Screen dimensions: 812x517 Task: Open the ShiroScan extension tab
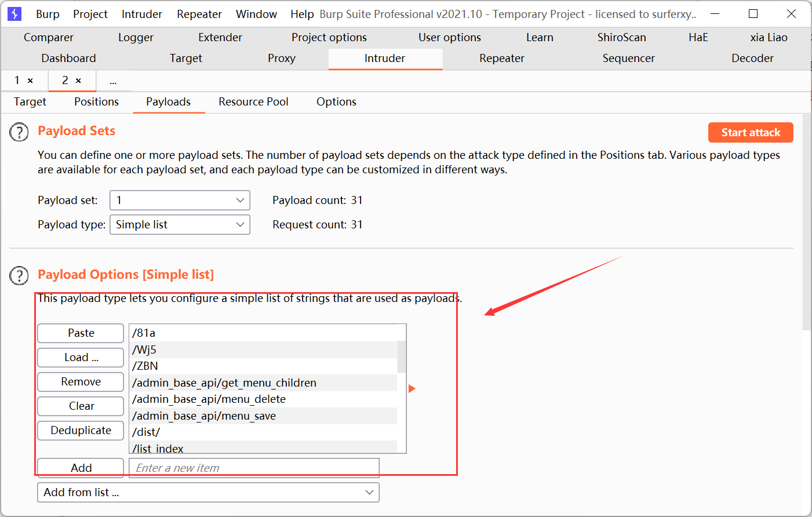(x=621, y=37)
